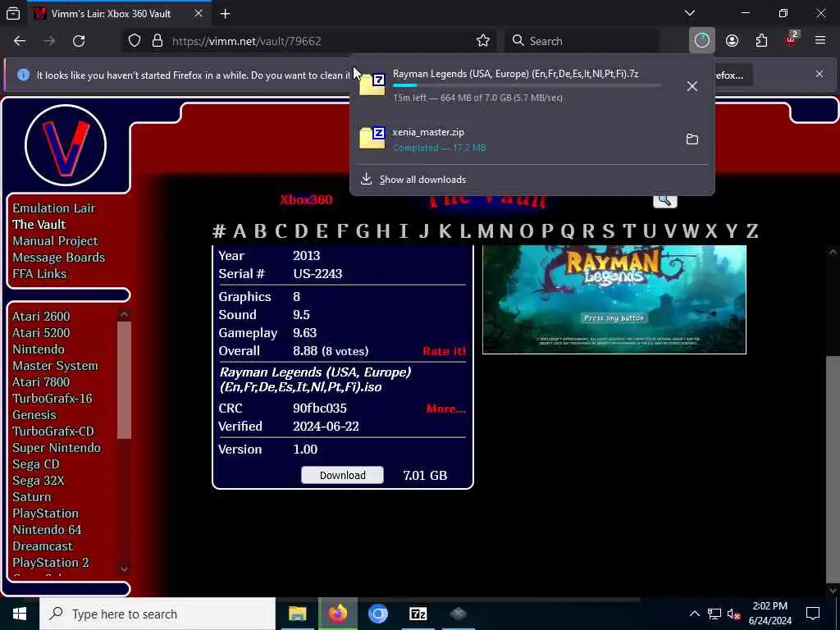Show xenia_master.zip in folder
The height and width of the screenshot is (630, 840).
click(692, 139)
